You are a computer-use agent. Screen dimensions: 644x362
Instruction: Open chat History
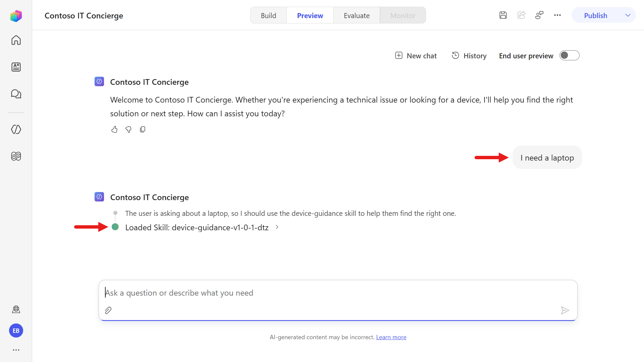[x=469, y=56]
